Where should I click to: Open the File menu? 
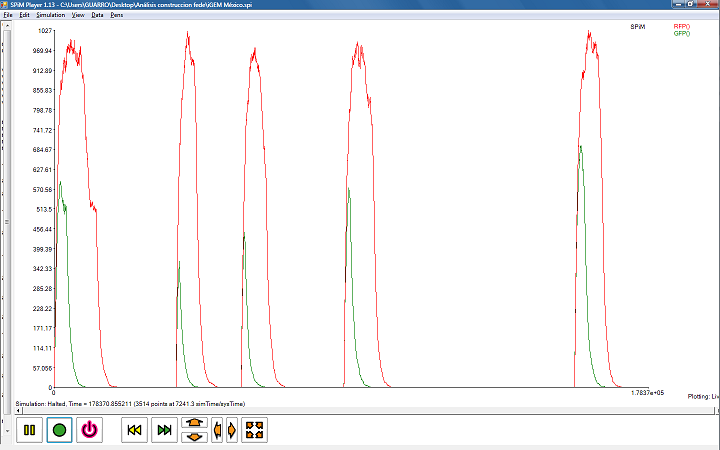[8, 16]
